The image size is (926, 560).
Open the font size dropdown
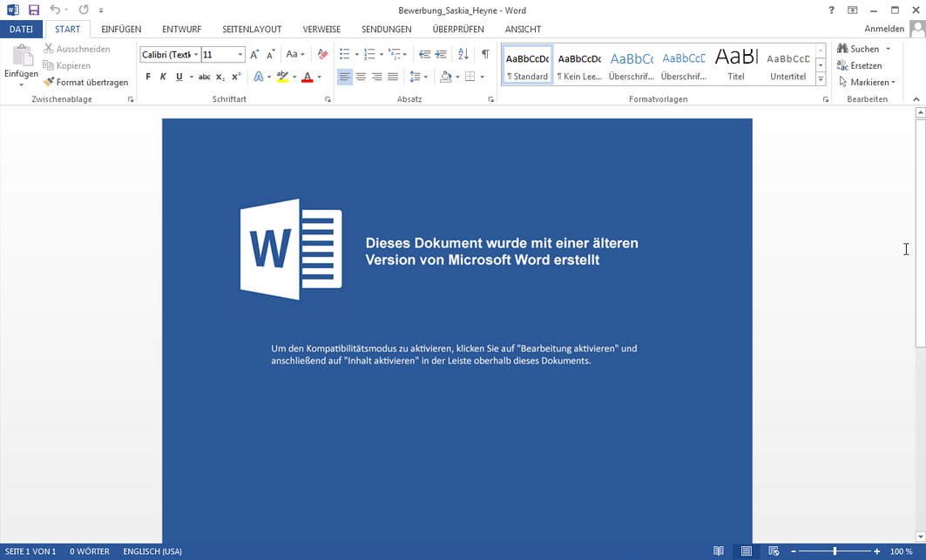click(x=240, y=54)
